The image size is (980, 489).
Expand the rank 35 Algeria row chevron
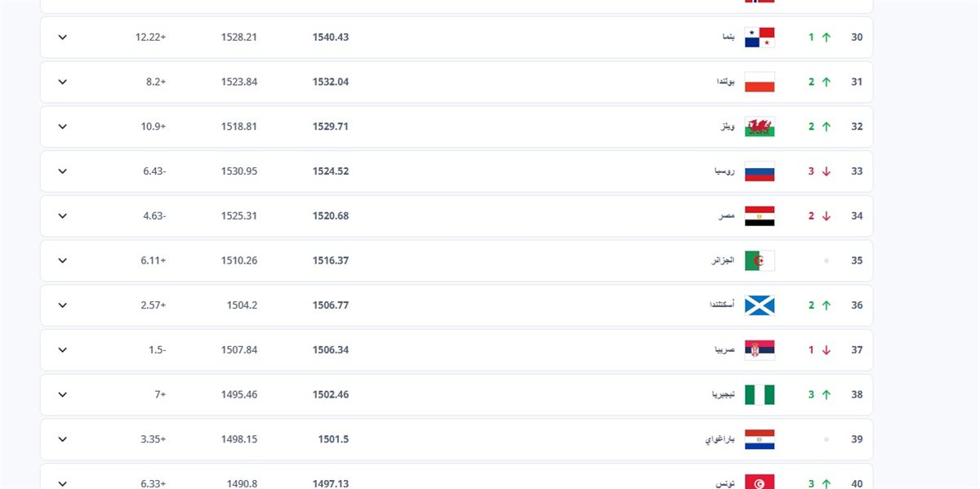coord(63,260)
